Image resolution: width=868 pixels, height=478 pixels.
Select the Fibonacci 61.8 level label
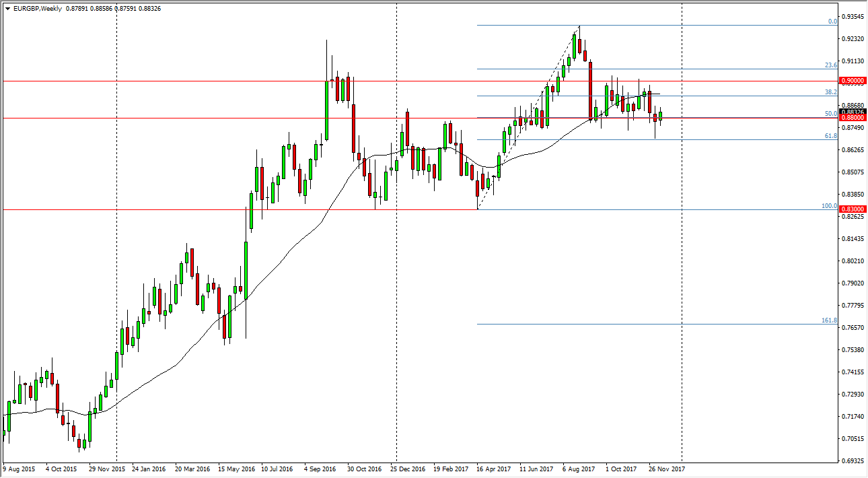coord(831,136)
